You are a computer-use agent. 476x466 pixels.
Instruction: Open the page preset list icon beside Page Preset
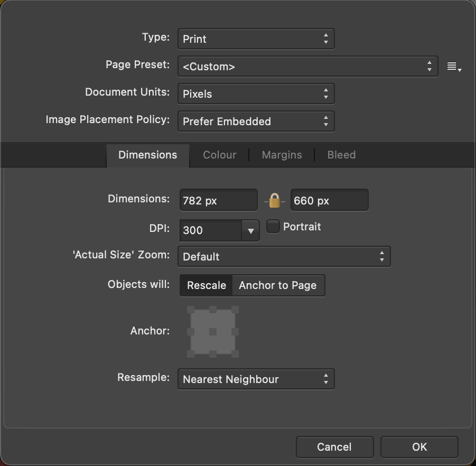[x=453, y=66]
